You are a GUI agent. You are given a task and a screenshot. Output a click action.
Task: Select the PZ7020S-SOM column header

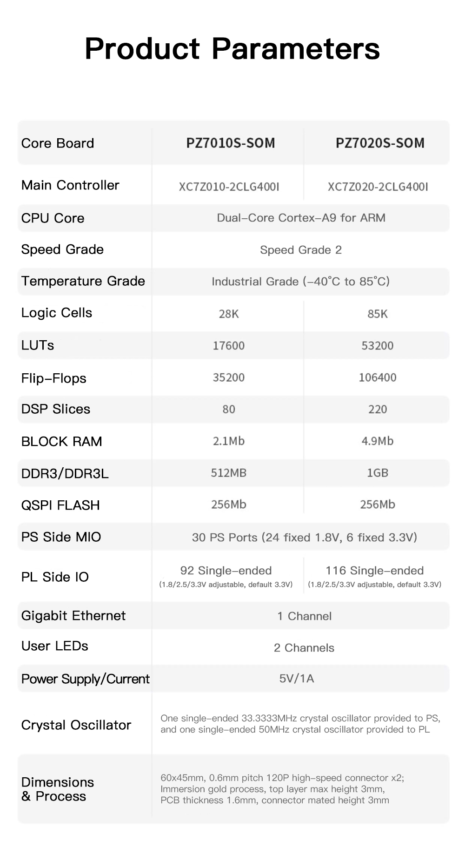point(380,143)
